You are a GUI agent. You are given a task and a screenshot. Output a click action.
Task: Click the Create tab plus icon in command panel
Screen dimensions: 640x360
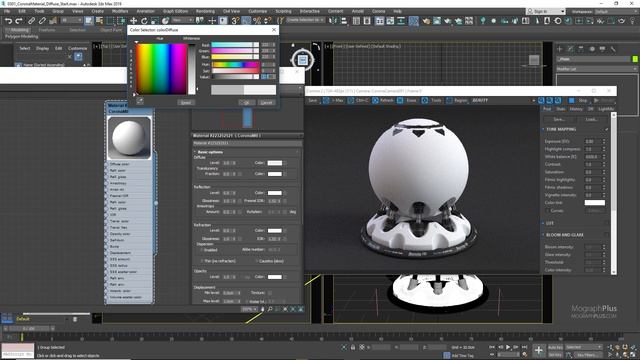point(560,49)
